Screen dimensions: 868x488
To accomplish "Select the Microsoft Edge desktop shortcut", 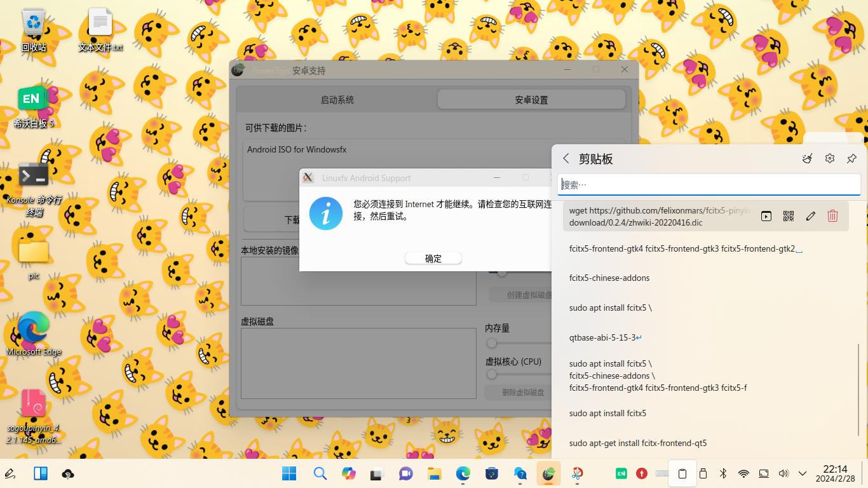I will (34, 334).
